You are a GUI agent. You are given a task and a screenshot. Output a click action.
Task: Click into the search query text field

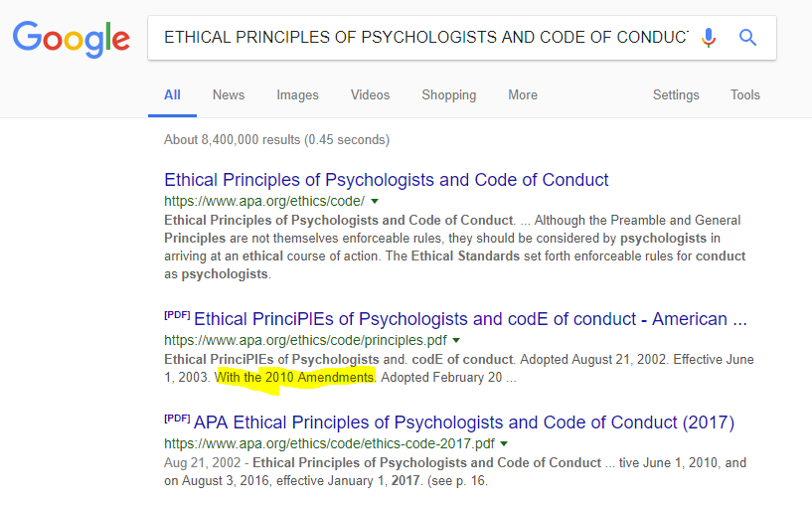[425, 38]
